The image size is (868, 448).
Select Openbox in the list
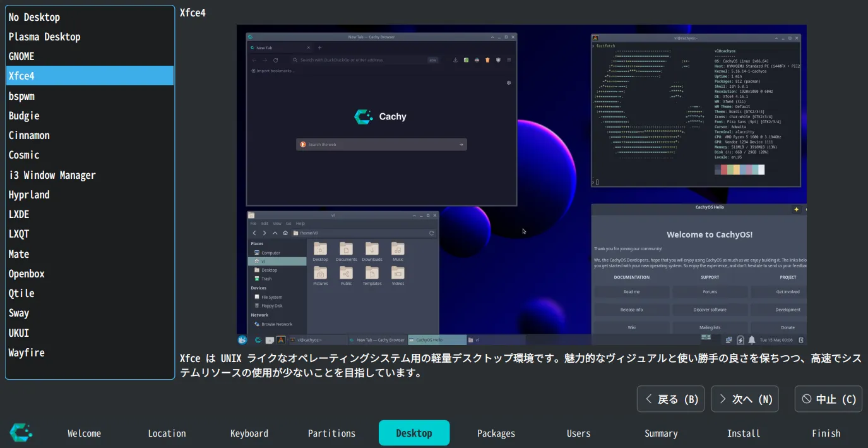(90, 274)
